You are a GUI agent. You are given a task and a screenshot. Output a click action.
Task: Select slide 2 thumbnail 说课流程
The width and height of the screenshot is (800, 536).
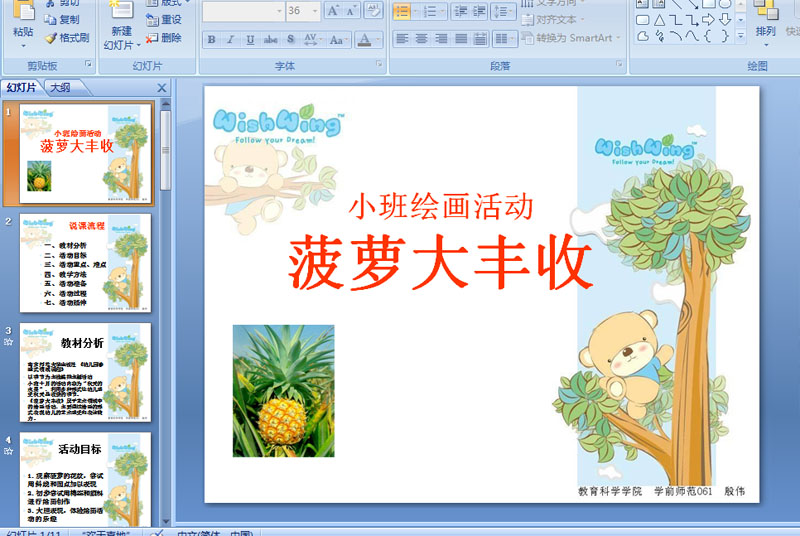tap(85, 263)
